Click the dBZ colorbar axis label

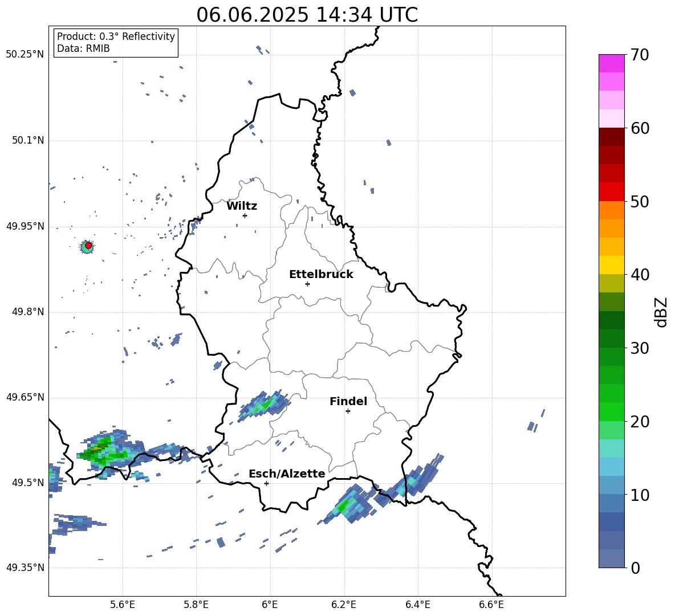pos(662,312)
